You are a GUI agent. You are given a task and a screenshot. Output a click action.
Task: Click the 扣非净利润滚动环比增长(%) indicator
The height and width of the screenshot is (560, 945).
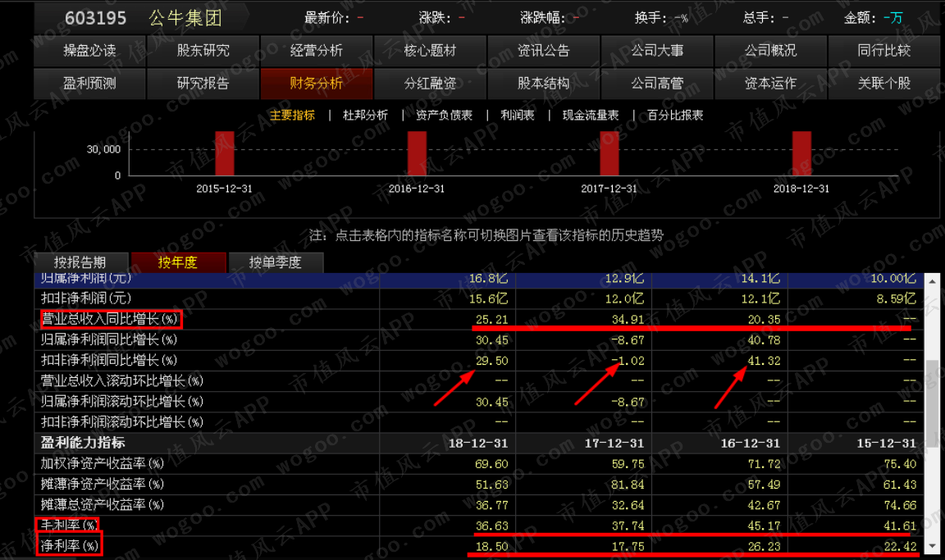pos(122,422)
